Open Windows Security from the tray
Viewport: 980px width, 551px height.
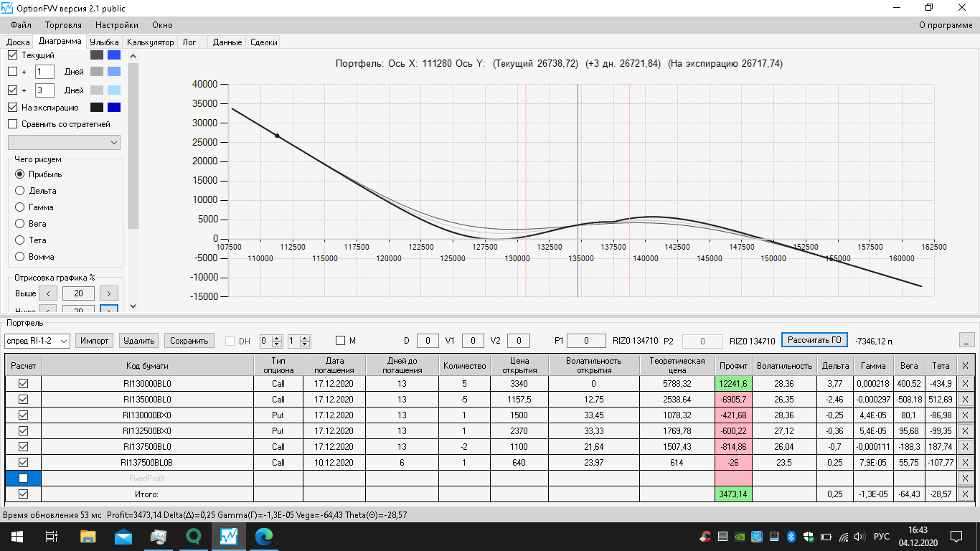click(809, 537)
